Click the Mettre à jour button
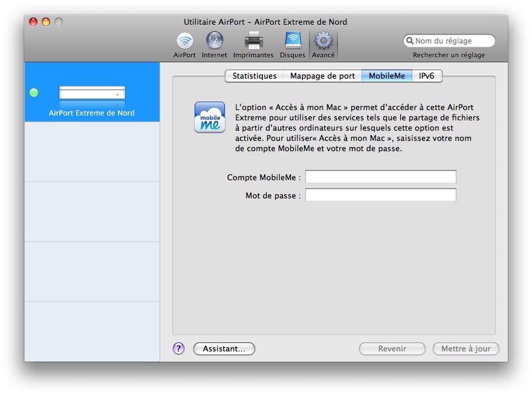532x395 pixels. point(465,349)
